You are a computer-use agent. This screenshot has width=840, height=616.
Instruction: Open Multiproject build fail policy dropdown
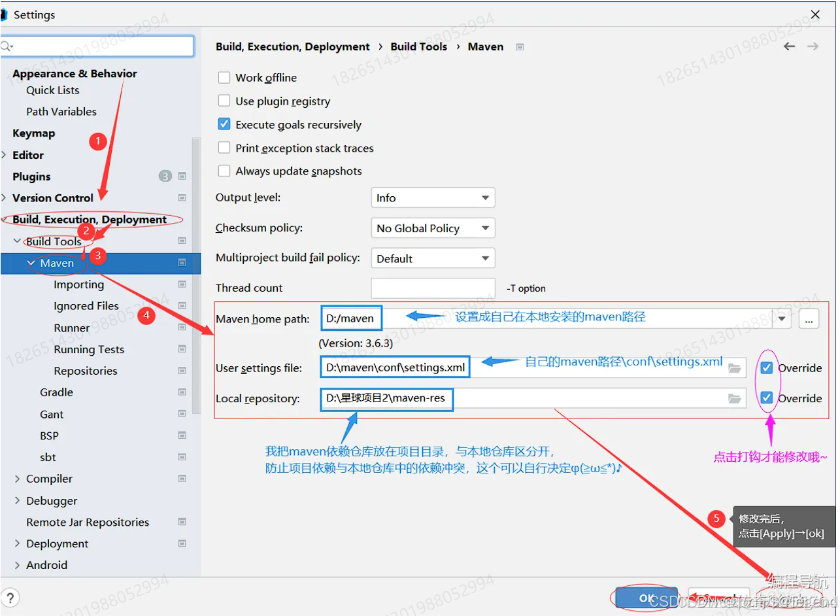pyautogui.click(x=433, y=258)
